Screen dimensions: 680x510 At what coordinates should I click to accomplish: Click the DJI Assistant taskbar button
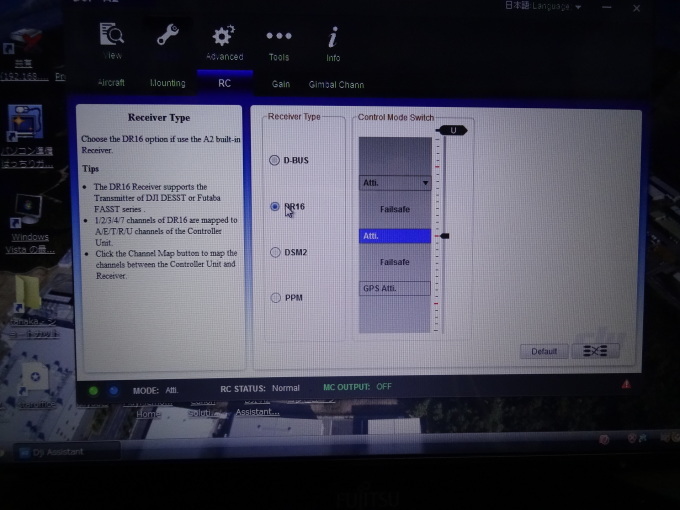click(x=65, y=452)
